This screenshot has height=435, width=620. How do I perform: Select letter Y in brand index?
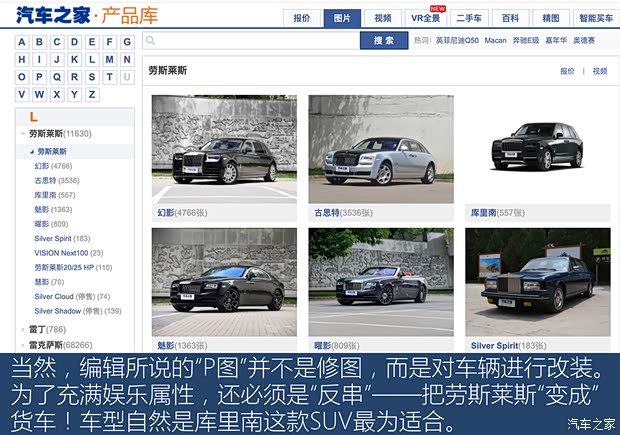point(74,95)
